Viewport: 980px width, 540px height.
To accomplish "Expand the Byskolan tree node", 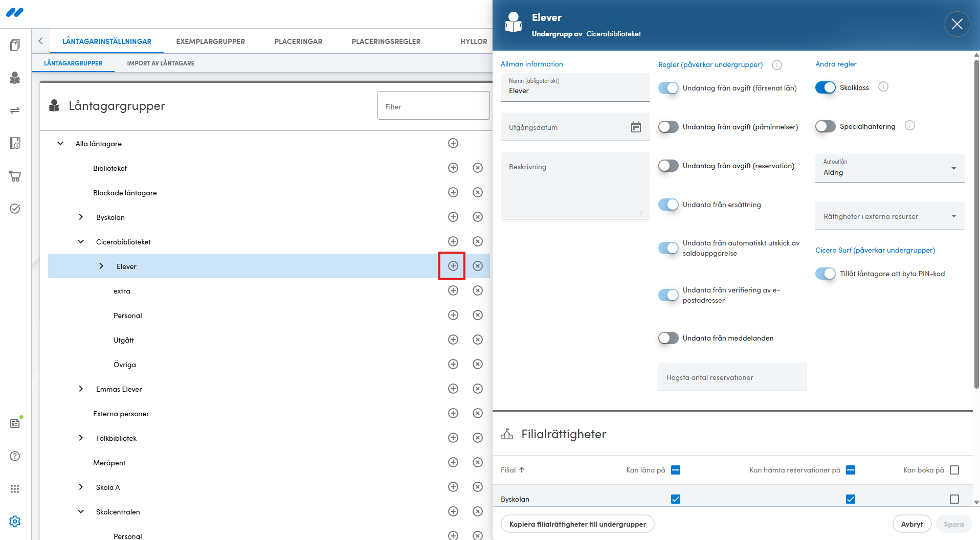I will click(x=81, y=217).
